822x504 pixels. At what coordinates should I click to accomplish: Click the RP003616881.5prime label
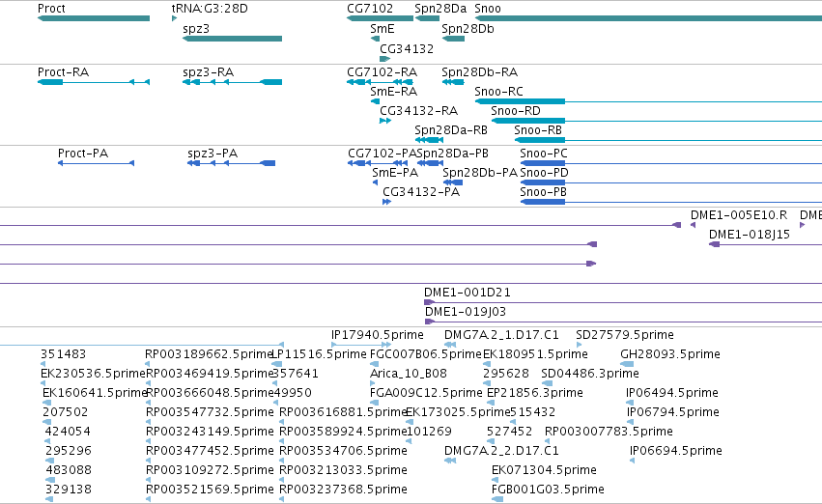tap(342, 411)
